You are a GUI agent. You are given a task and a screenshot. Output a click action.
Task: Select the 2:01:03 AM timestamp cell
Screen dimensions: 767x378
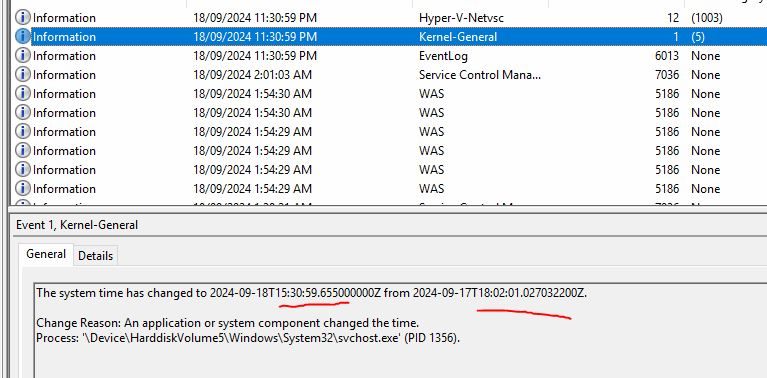click(252, 75)
